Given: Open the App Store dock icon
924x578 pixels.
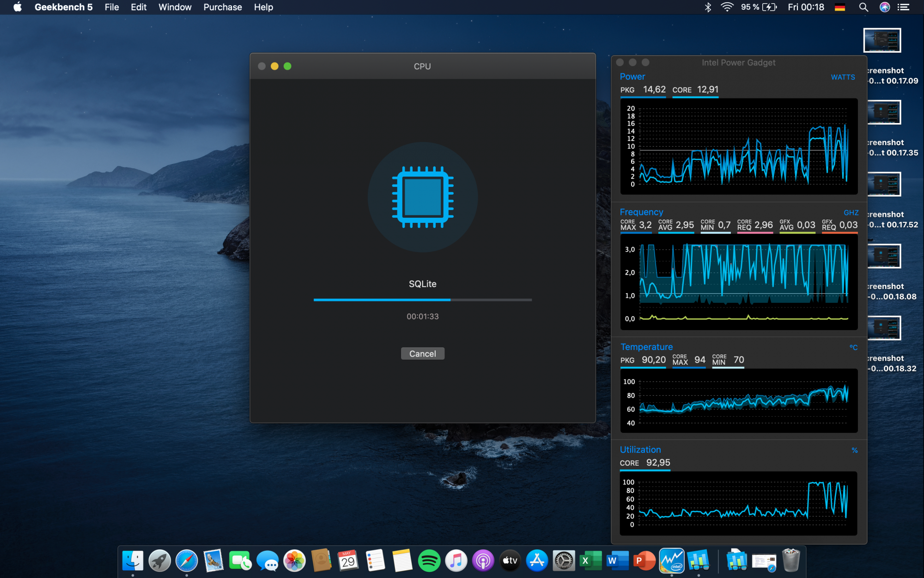Looking at the screenshot, I should (537, 561).
